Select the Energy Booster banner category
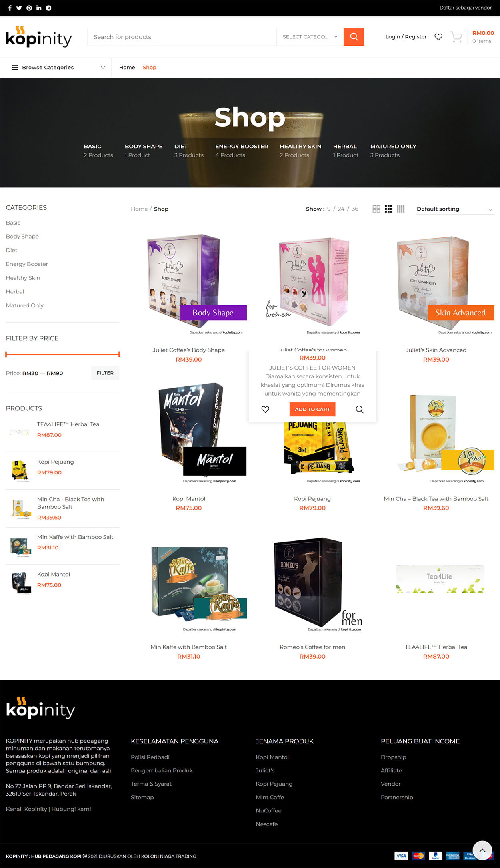500x868 pixels. (242, 151)
